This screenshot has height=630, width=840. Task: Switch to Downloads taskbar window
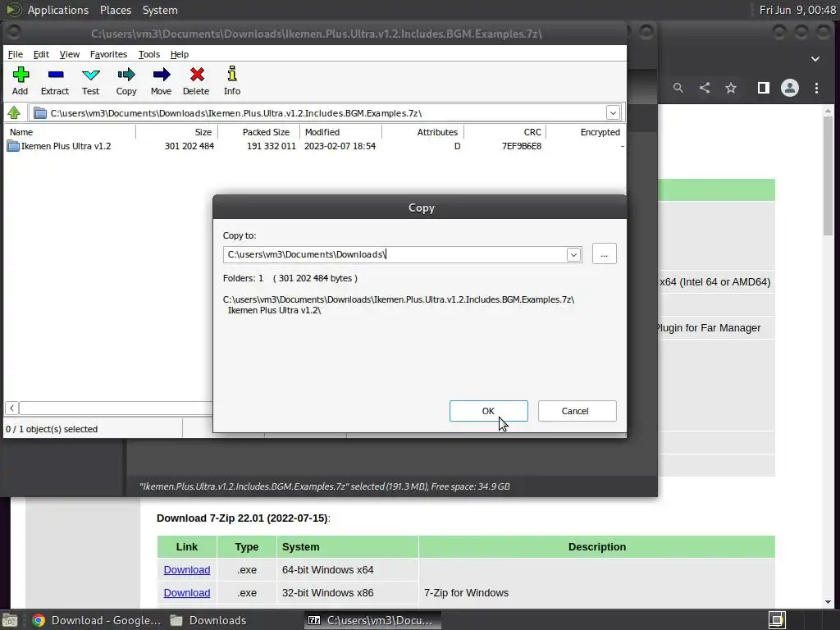(209, 620)
